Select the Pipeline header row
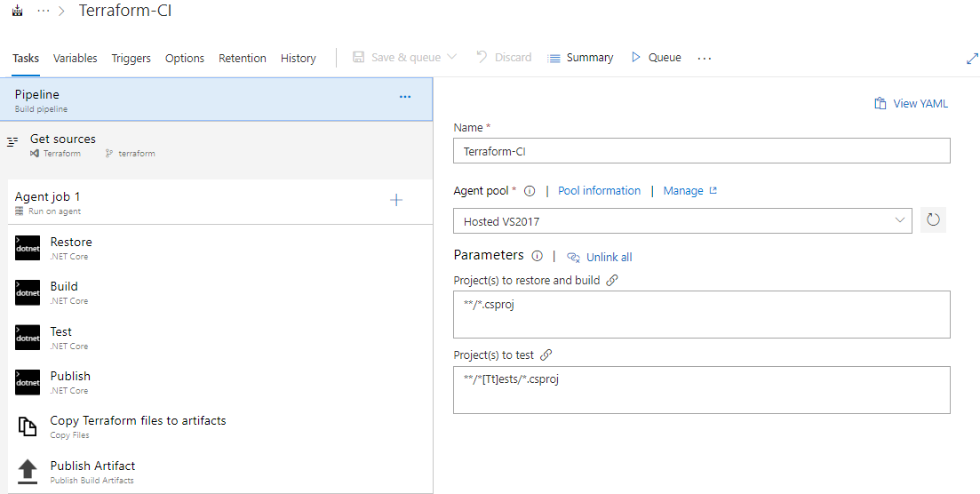Viewport: 980px width, 494px height. 216,100
